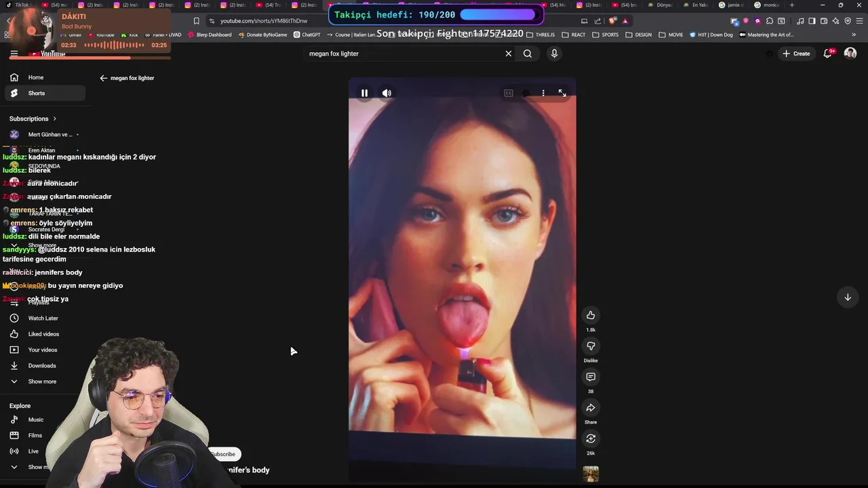
Task: Open the MOVIE bookmark folder
Action: 671,35
